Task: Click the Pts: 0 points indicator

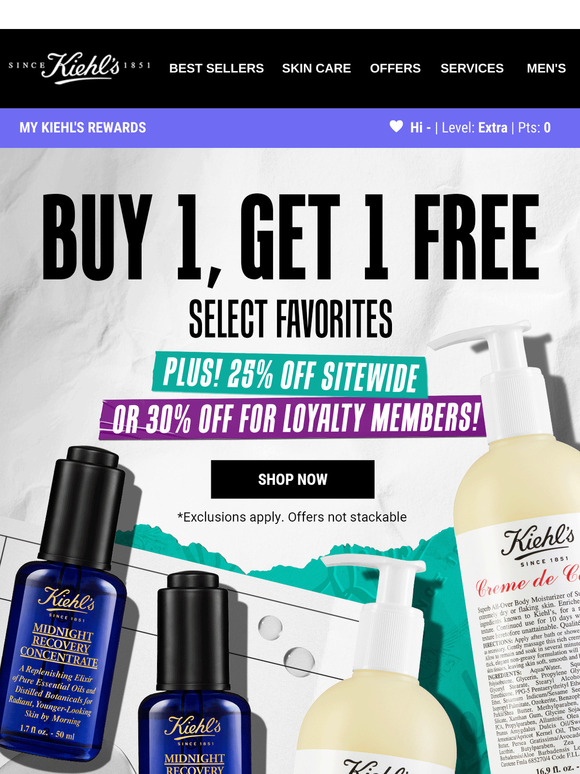Action: 534,128
